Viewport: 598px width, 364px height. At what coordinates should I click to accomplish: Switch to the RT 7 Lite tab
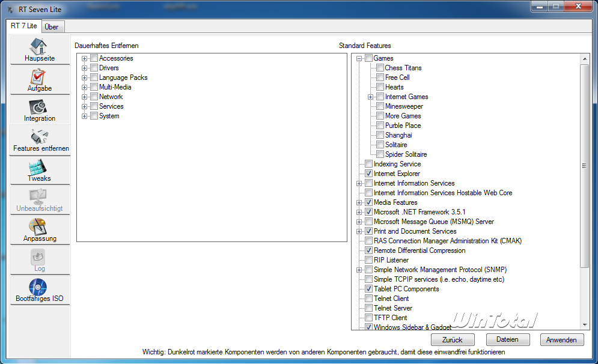[x=23, y=26]
